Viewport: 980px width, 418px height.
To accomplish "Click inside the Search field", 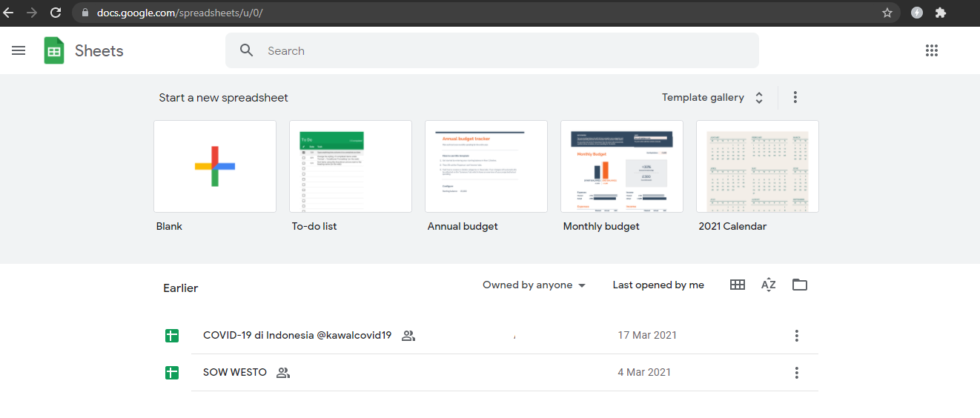I will point(492,50).
